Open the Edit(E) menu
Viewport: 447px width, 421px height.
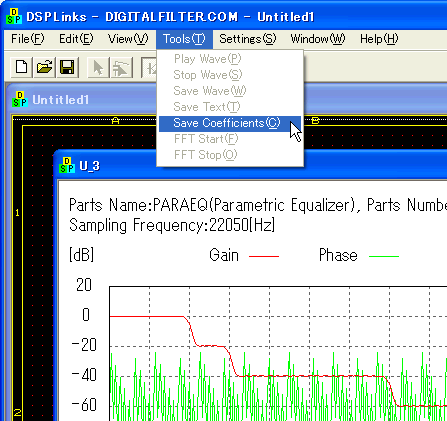[x=76, y=39]
